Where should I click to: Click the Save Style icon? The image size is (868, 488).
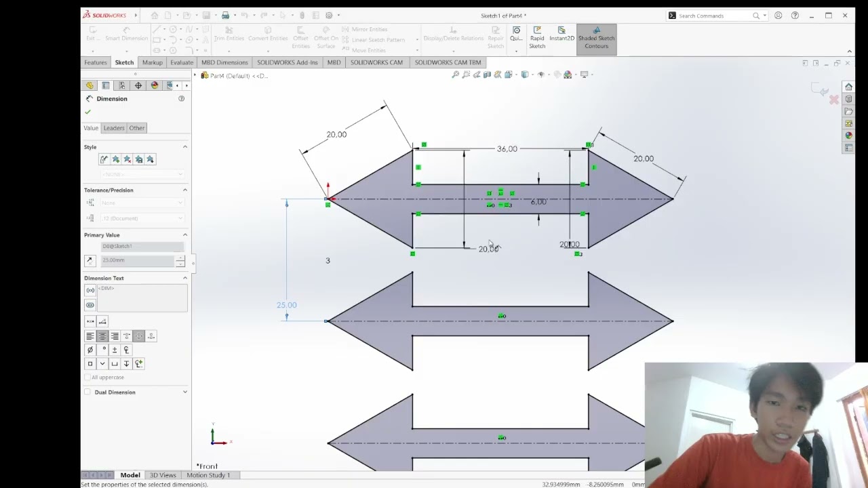tap(139, 159)
